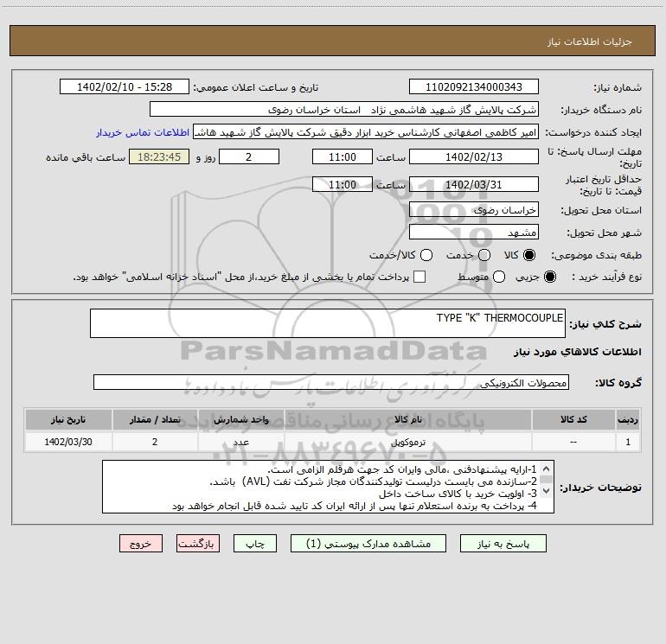Screen dimensions: 666x644
Task: Click the واحد شمارش column header
Action: point(240,419)
